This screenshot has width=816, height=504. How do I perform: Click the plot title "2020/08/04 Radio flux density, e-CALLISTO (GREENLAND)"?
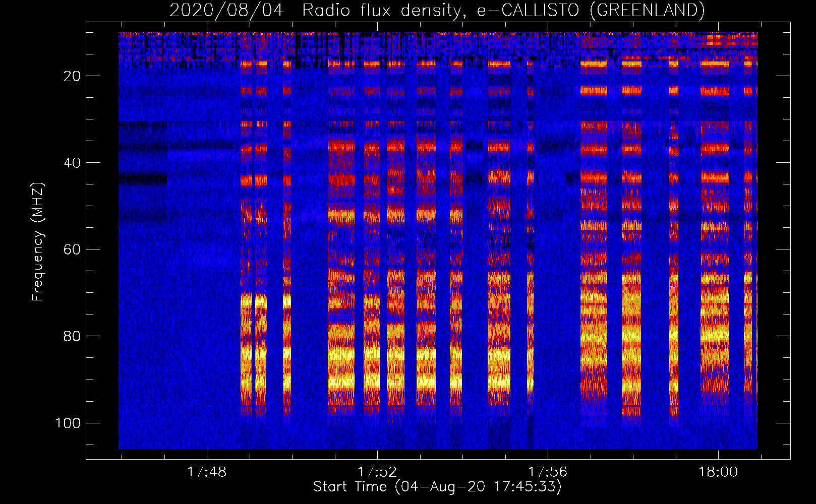(x=437, y=10)
